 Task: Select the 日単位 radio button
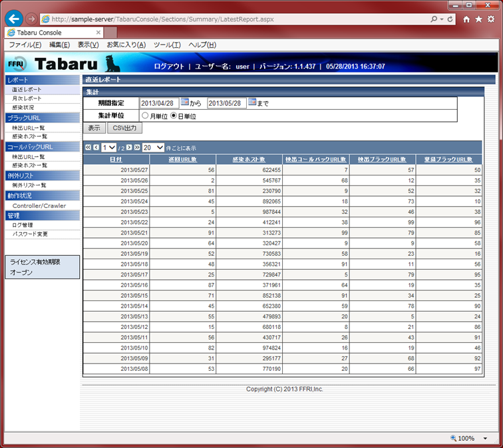coord(174,116)
